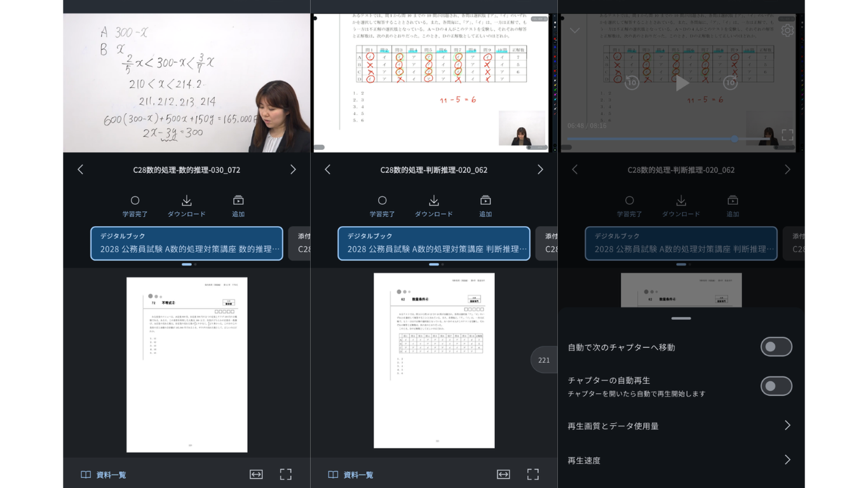Fit width icon under 数量条件④ document

[x=503, y=474]
